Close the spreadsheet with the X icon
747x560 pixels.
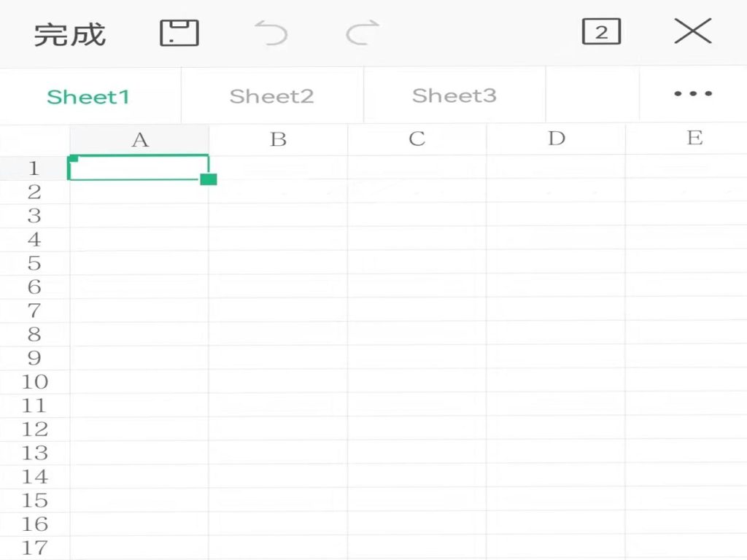click(x=692, y=32)
